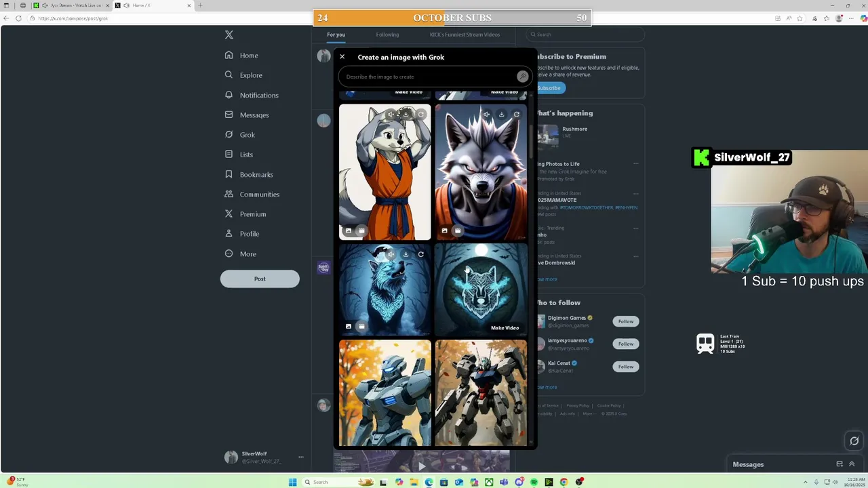Compose a new message in Messages drawer
The width and height of the screenshot is (868, 488).
[840, 464]
